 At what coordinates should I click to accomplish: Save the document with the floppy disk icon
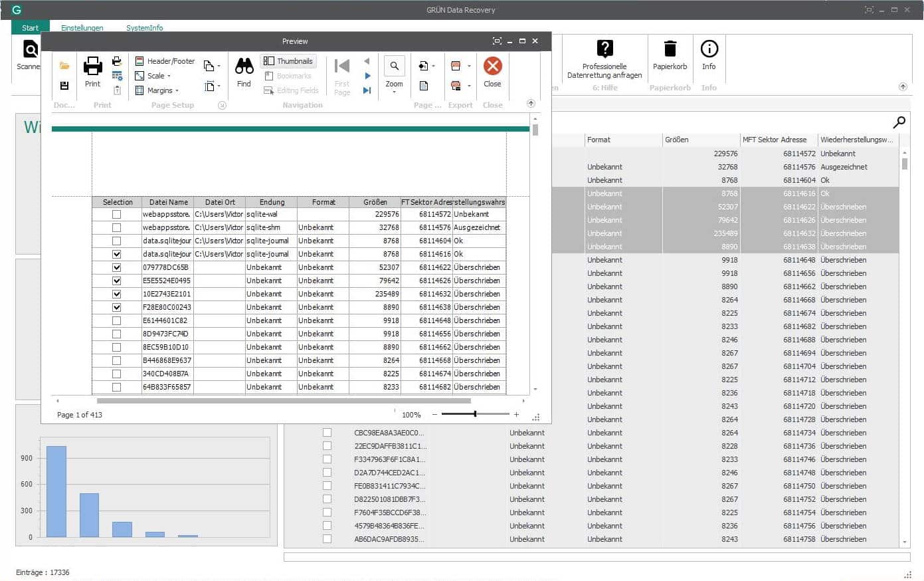[x=64, y=86]
